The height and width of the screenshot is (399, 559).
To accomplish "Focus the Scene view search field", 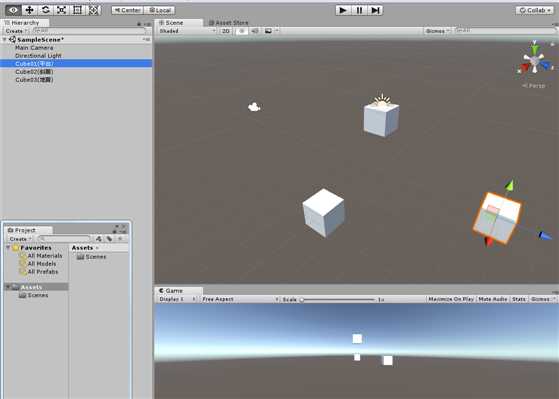I will (506, 31).
